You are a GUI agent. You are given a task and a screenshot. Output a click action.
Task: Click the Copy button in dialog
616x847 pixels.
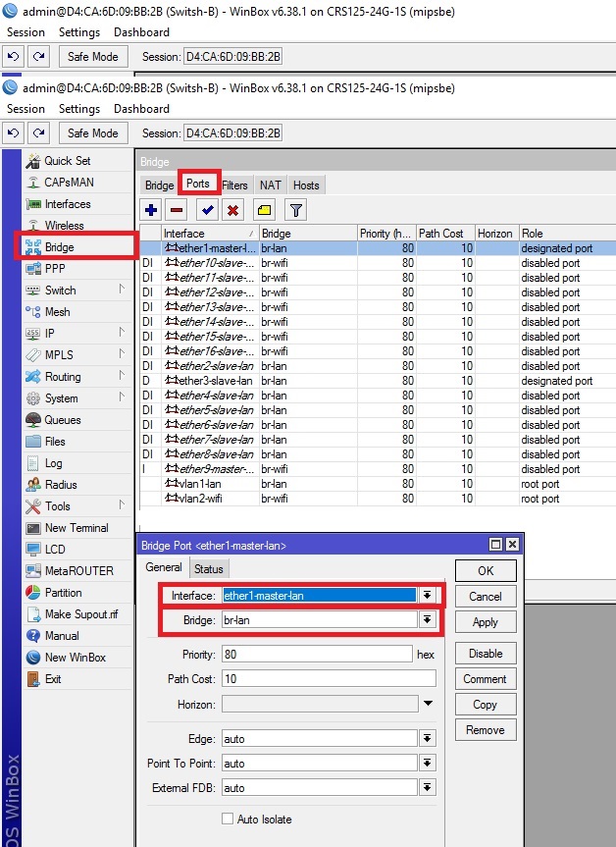(486, 705)
